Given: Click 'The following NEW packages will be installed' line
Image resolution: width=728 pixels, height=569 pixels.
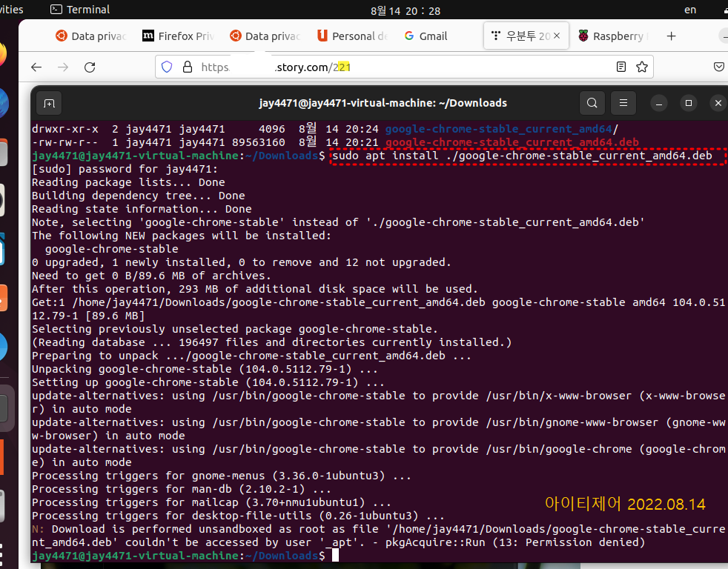Looking at the screenshot, I should 182,236.
